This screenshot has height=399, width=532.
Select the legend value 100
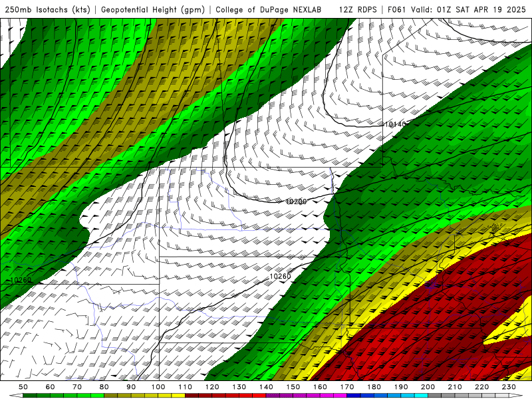[x=158, y=387]
